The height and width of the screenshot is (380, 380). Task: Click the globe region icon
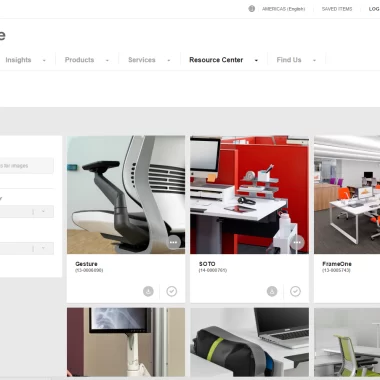click(x=252, y=9)
